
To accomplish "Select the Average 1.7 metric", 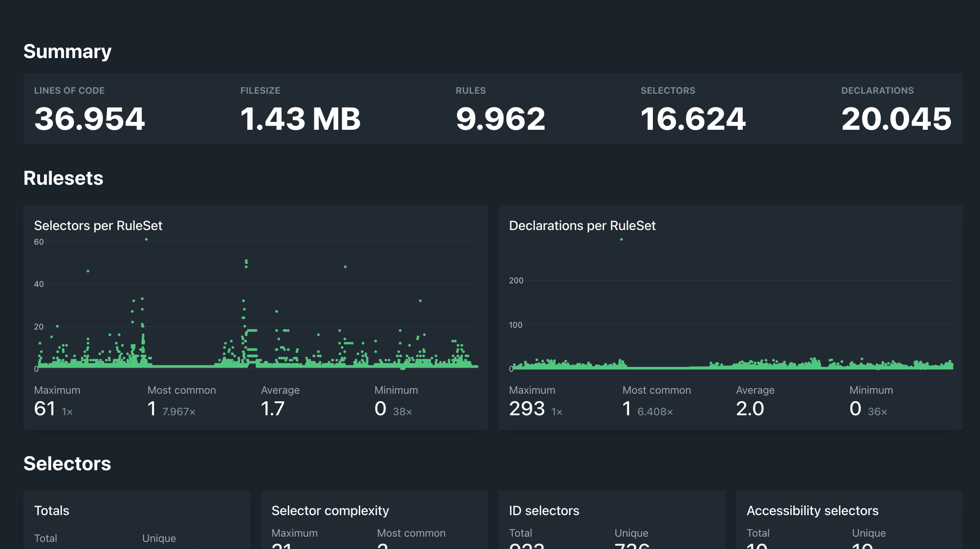I will click(272, 408).
